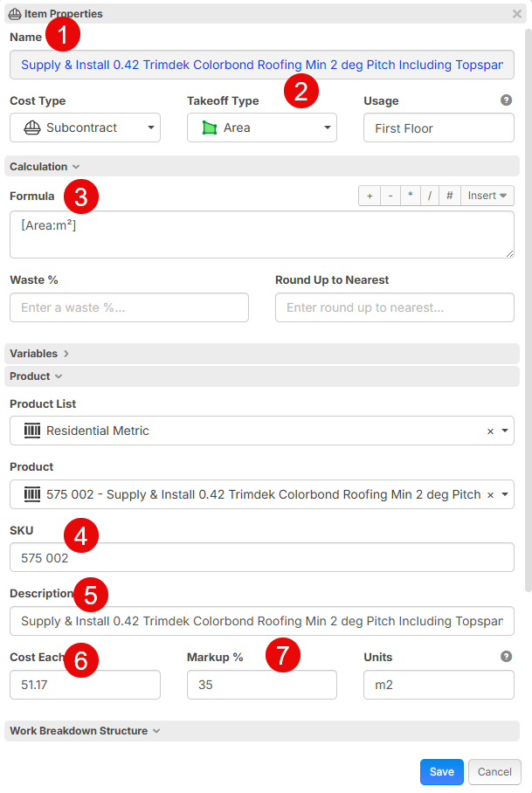Click the hash (#) formula button
The width and height of the screenshot is (532, 793).
(449, 196)
